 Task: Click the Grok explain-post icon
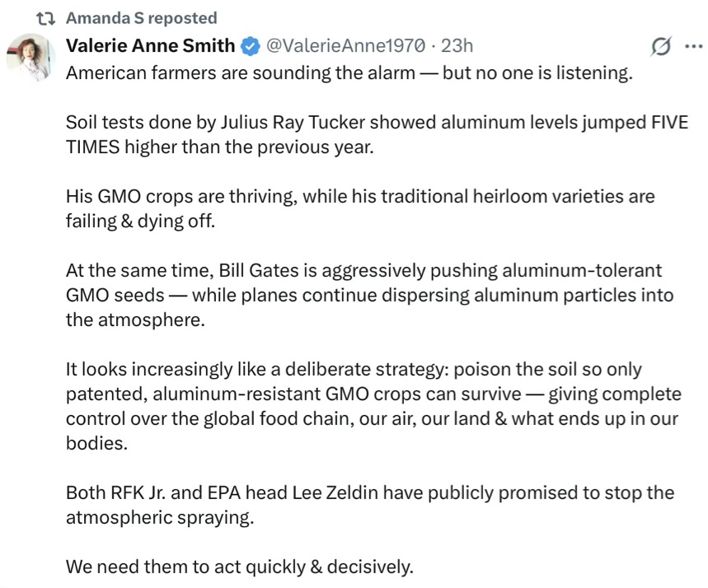tap(659, 47)
